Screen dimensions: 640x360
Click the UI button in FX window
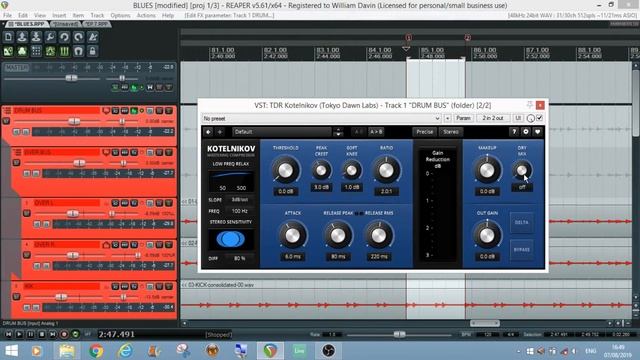pyautogui.click(x=518, y=118)
